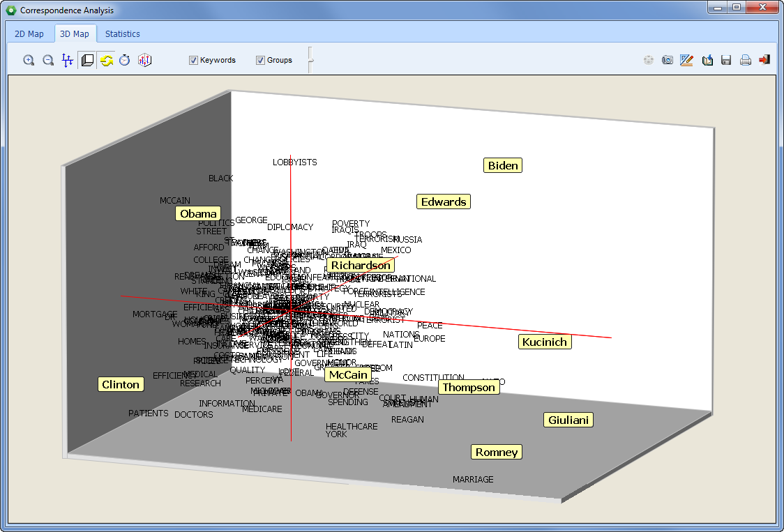
Task: Switch to the 2D Map tab
Action: [x=29, y=33]
